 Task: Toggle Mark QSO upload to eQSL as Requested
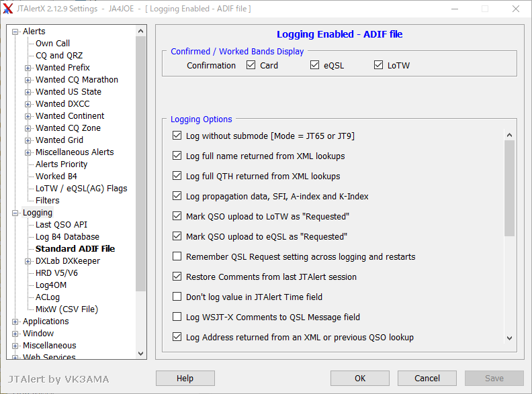[x=177, y=236]
